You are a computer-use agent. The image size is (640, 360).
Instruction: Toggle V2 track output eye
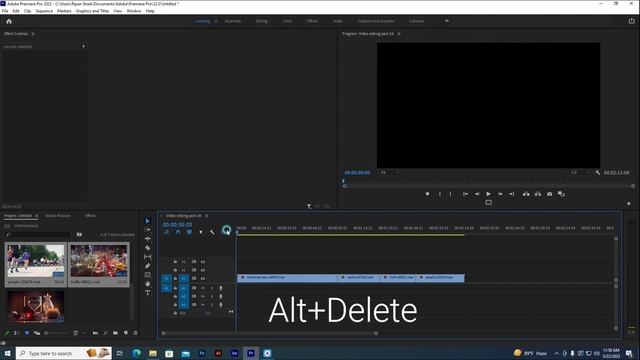tap(203, 270)
